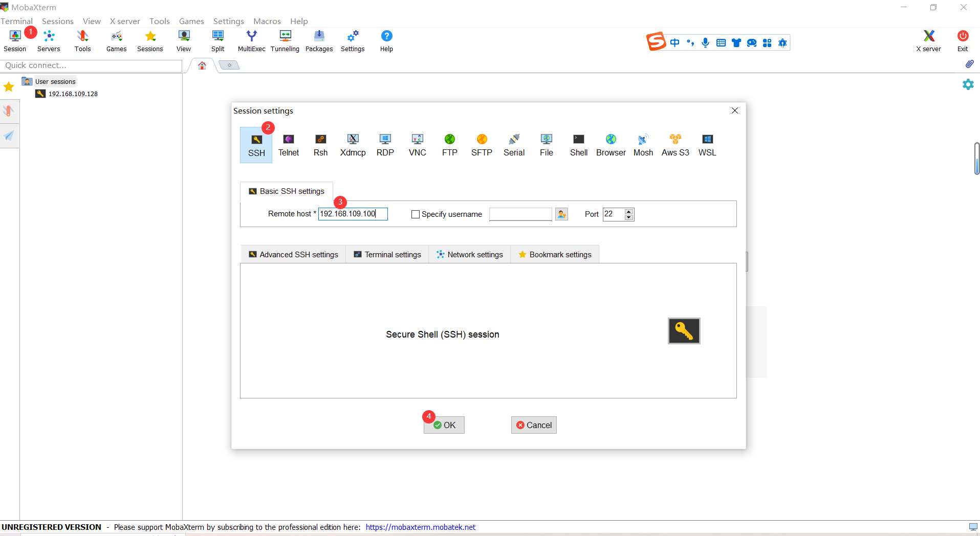Select the Basic SSH settings tab
The image size is (980, 536).
click(x=287, y=191)
